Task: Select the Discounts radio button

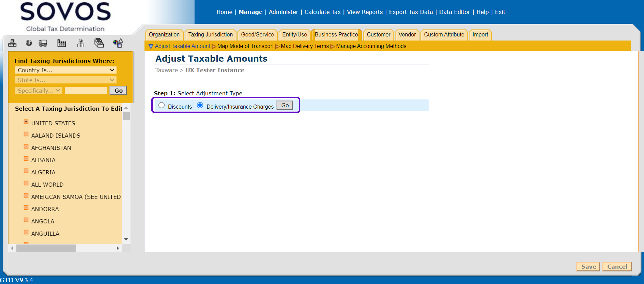Action: click(161, 105)
